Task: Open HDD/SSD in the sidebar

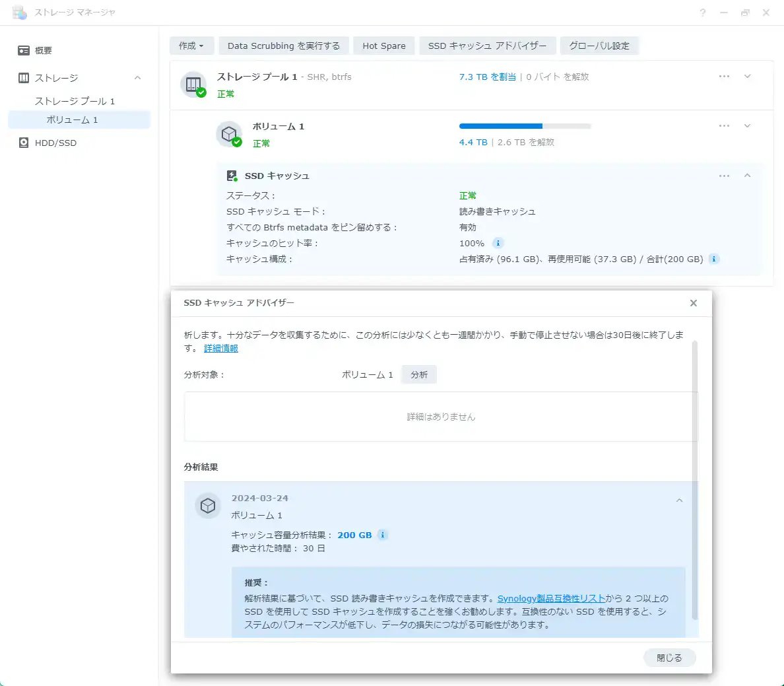Action: click(x=55, y=143)
